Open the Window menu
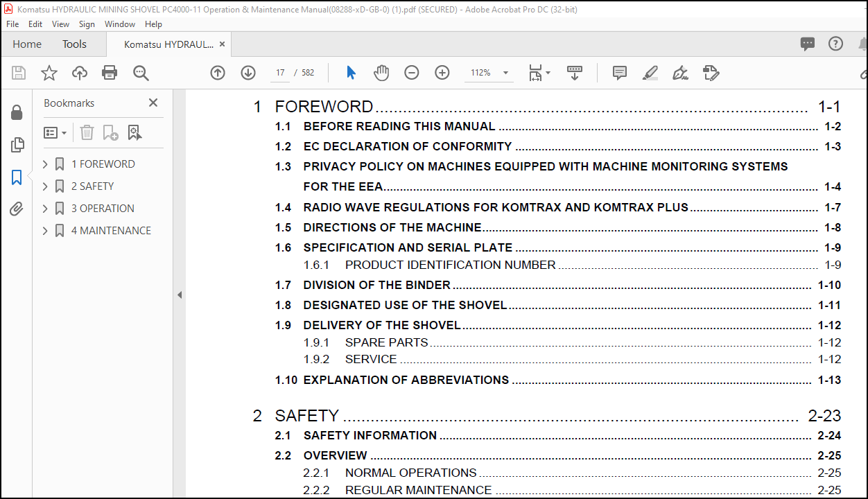The width and height of the screenshot is (868, 499). click(x=120, y=24)
